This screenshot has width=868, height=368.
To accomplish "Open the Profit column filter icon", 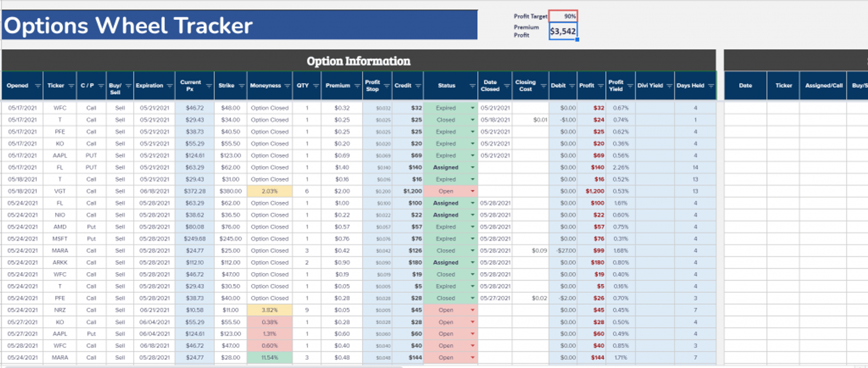I will (x=601, y=86).
